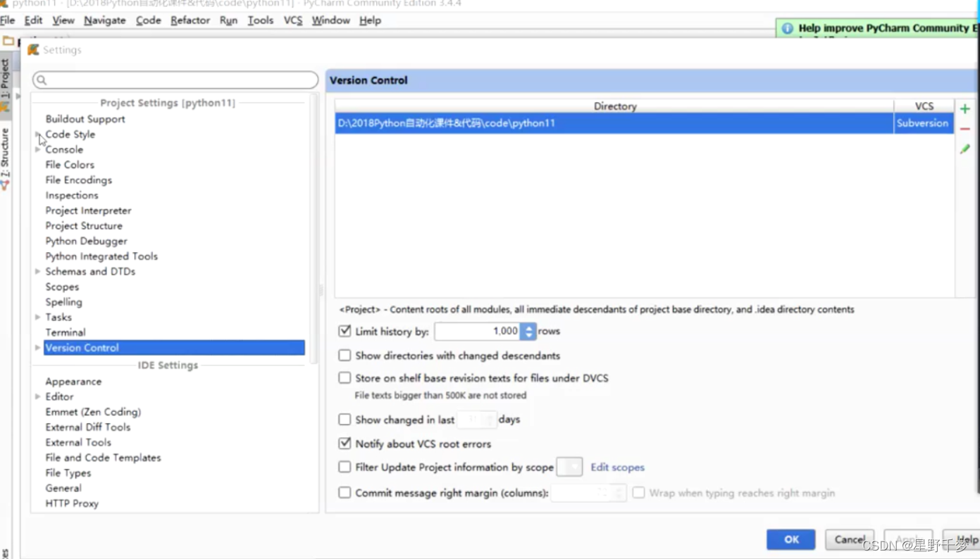The height and width of the screenshot is (559, 980).
Task: Confirm settings with OK button
Action: (791, 539)
